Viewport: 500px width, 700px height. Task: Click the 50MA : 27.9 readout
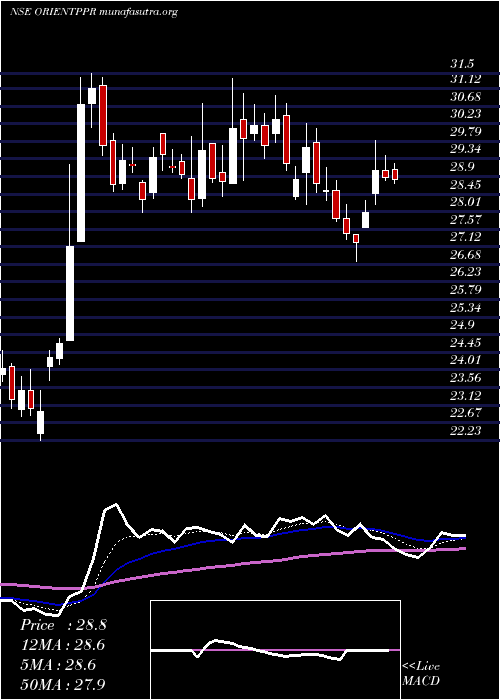point(63,684)
